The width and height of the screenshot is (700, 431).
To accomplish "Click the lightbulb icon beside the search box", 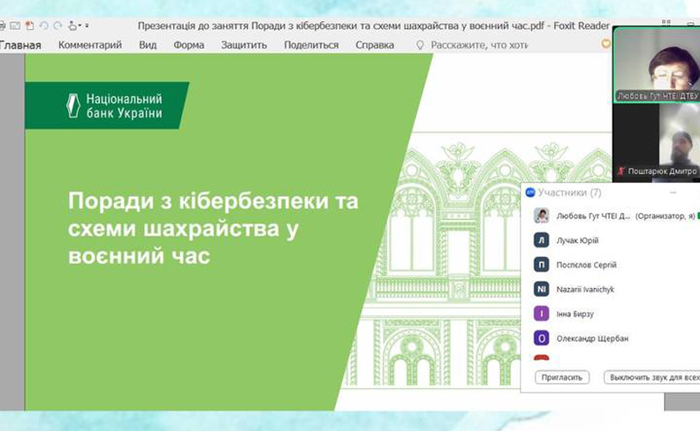I will (x=420, y=45).
